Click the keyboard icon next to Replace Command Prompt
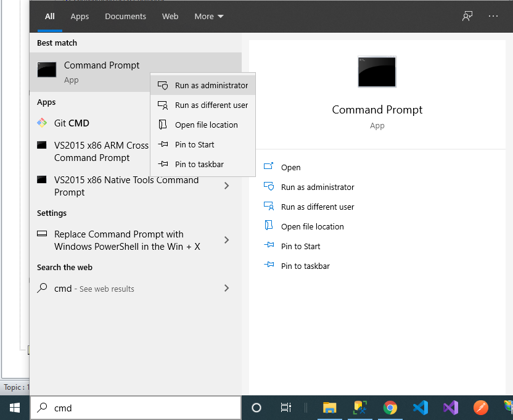Viewport: 513px width, 420px height. pos(42,233)
